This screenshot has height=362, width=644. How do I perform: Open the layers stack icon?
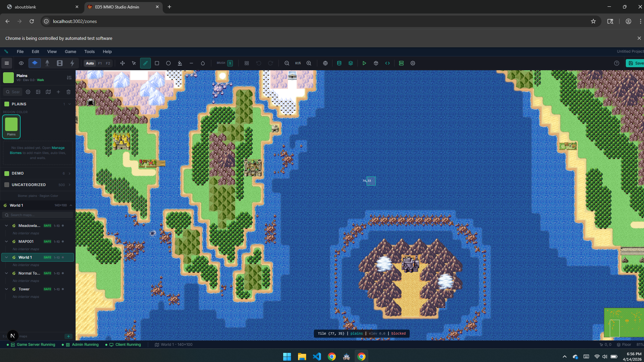351,63
